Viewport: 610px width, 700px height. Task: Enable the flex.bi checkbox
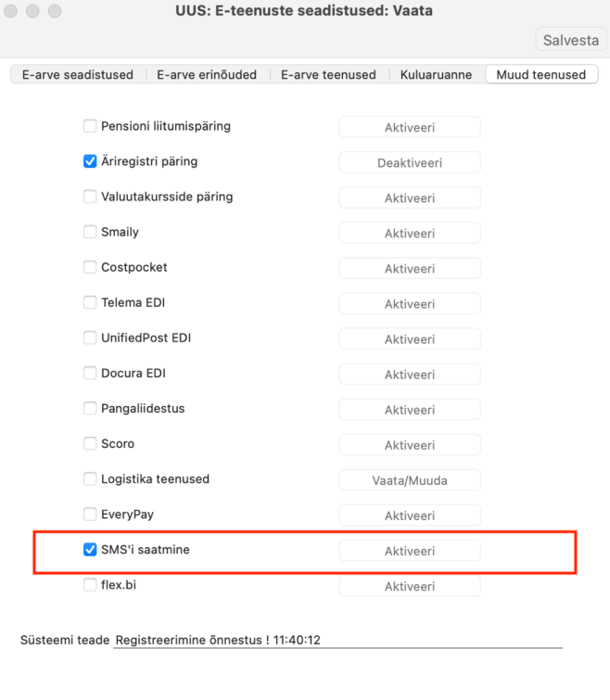click(x=90, y=584)
